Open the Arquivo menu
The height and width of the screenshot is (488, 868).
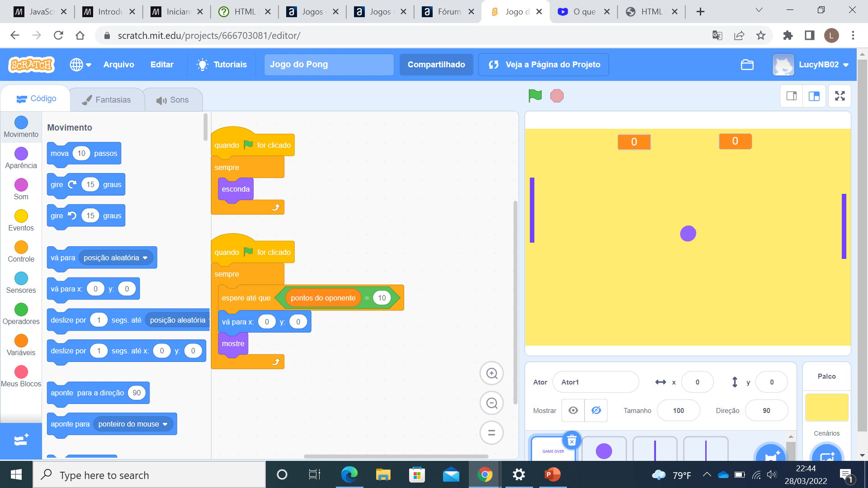(x=118, y=65)
